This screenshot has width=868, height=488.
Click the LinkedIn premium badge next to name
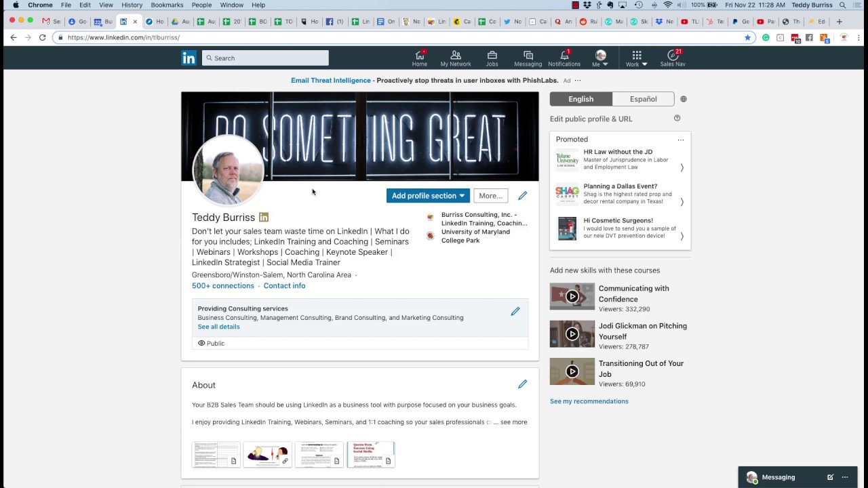[x=264, y=218]
